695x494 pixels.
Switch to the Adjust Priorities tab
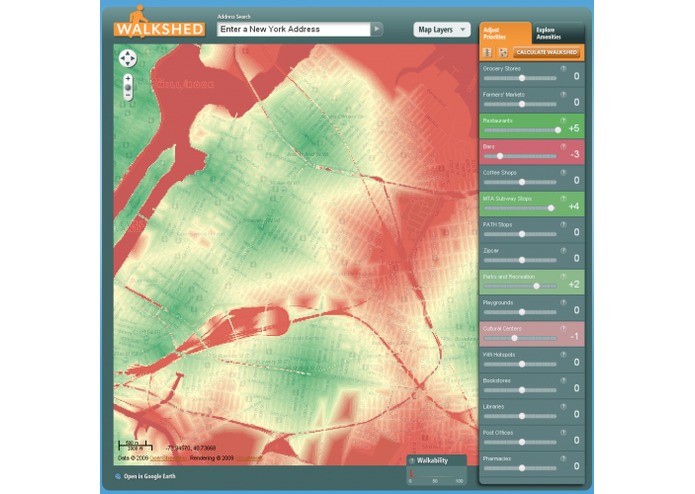pyautogui.click(x=505, y=33)
